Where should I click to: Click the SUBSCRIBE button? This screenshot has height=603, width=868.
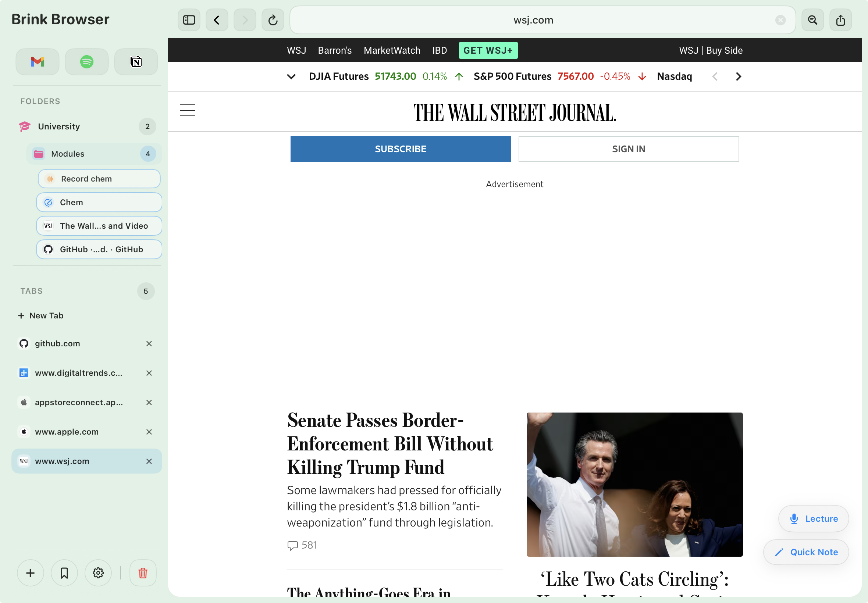pos(401,149)
